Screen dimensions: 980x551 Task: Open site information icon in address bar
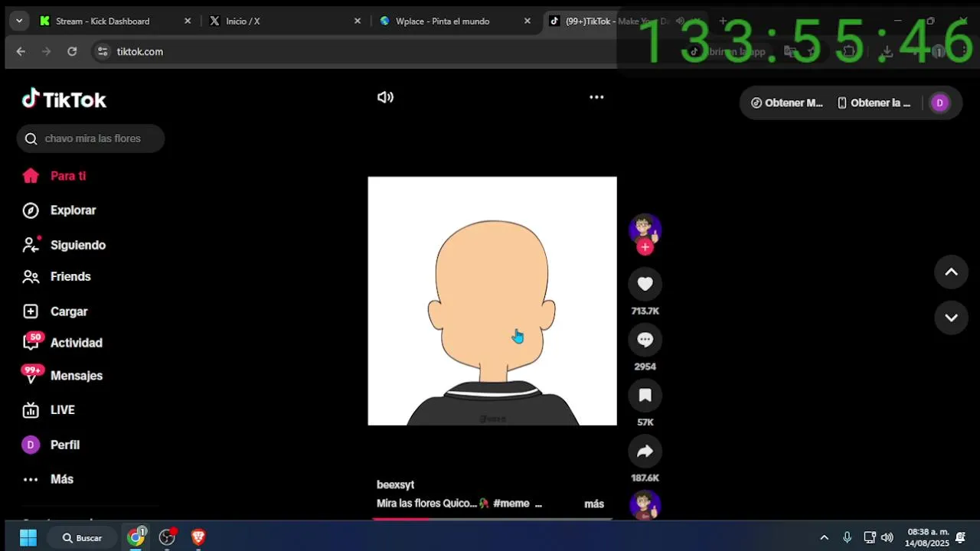pyautogui.click(x=103, y=51)
